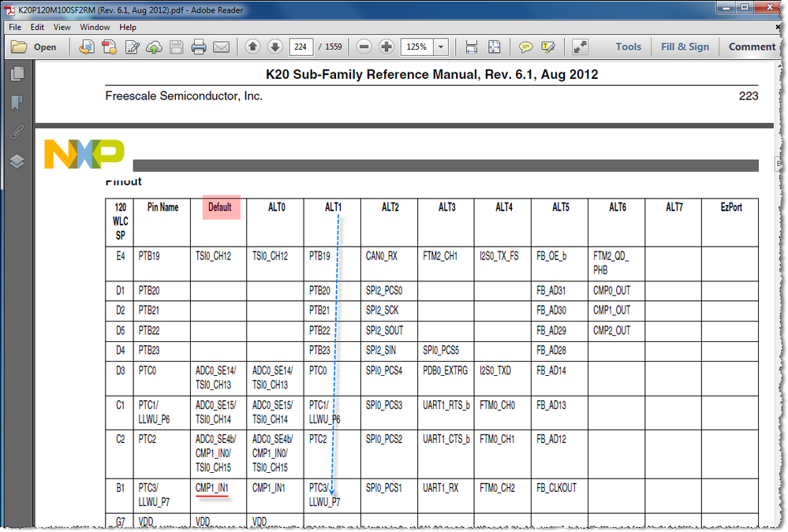Screen dimensions: 788x532
Task: Show layers panel in sidebar
Action: tap(17, 162)
